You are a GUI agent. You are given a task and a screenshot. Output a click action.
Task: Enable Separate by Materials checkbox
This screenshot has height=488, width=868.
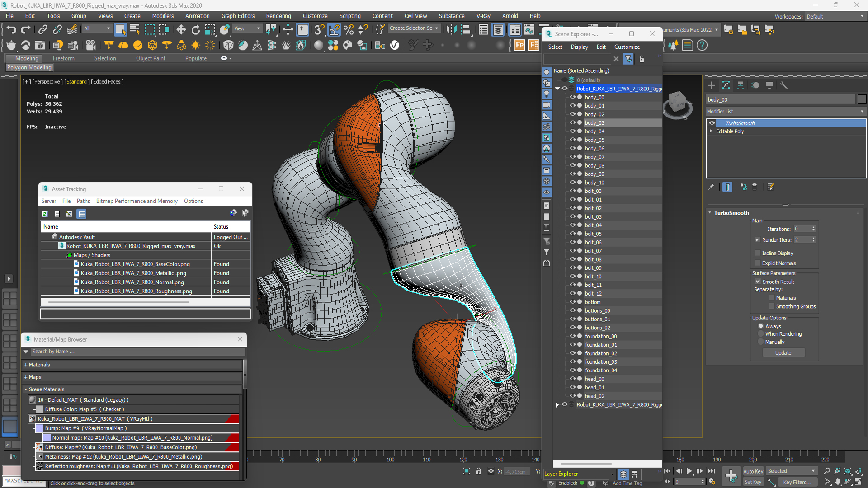coord(772,298)
